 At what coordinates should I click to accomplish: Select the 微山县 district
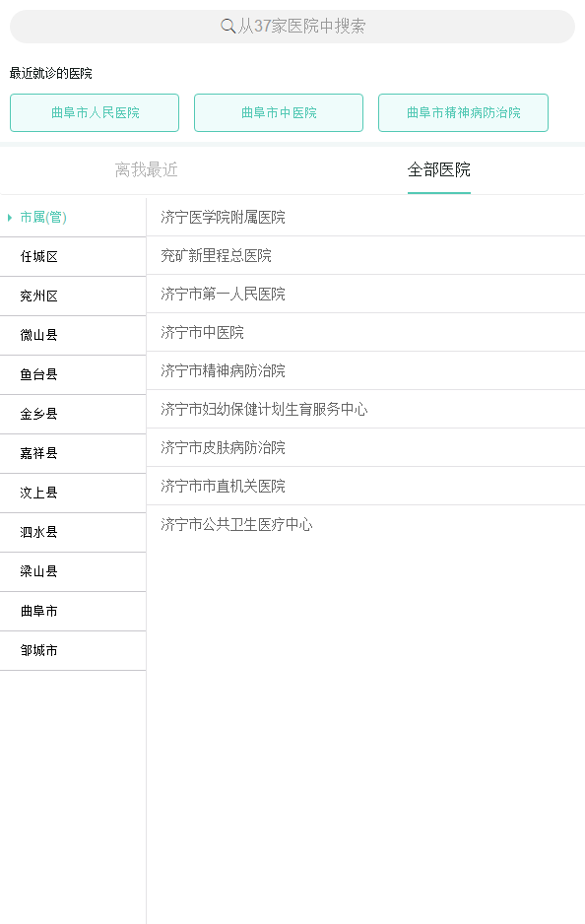(x=73, y=335)
